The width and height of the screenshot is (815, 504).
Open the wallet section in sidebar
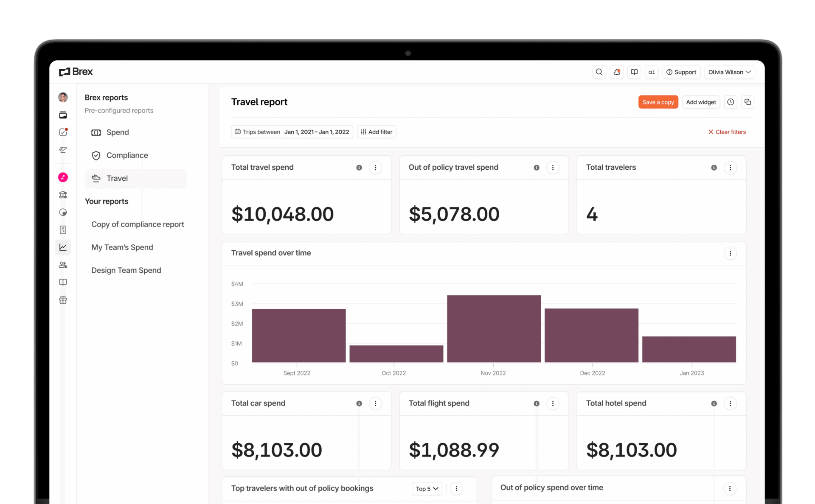62,115
